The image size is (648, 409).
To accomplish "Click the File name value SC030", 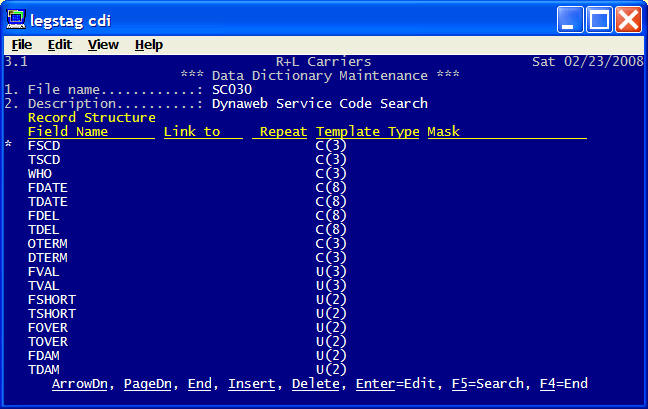I will [x=232, y=90].
